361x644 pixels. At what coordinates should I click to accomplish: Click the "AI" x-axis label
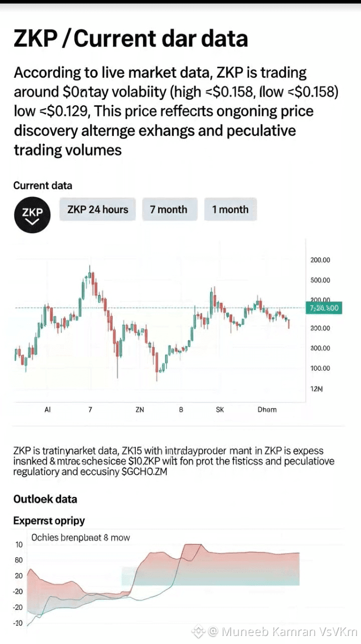[48, 409]
